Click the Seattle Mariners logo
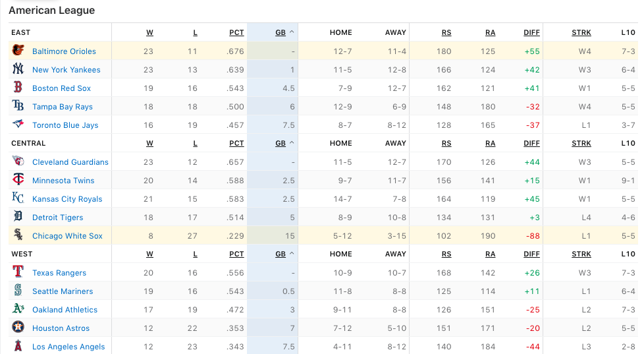This screenshot has width=644, height=354. (18, 290)
